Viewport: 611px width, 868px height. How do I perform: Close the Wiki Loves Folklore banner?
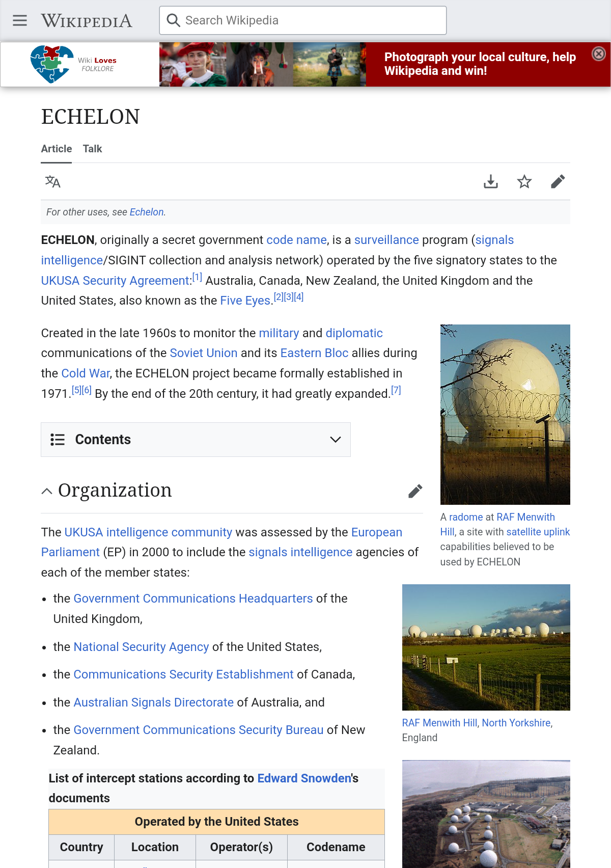[599, 53]
